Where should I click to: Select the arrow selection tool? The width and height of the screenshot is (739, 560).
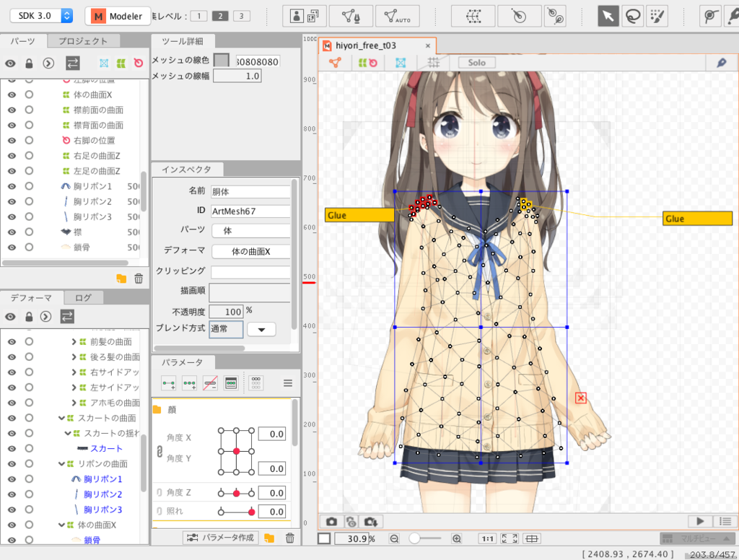coord(608,16)
